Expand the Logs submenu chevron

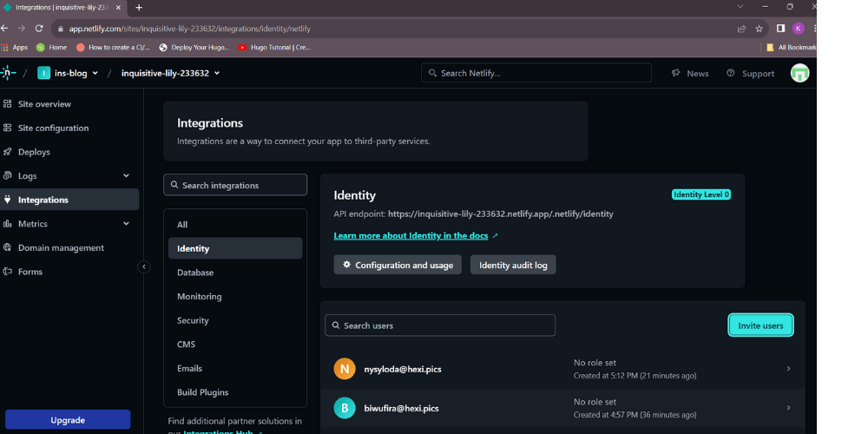tap(126, 175)
